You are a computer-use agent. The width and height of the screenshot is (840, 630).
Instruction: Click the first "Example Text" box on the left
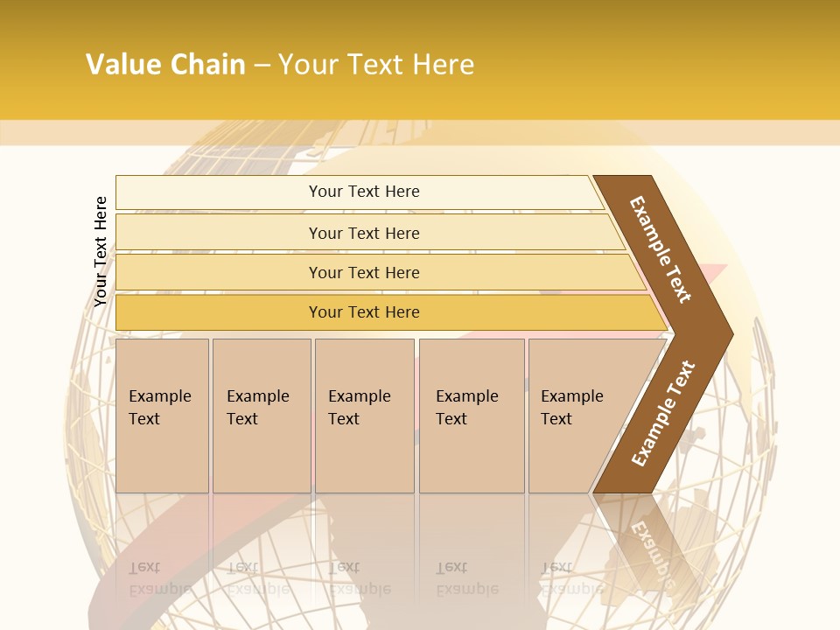(x=162, y=416)
